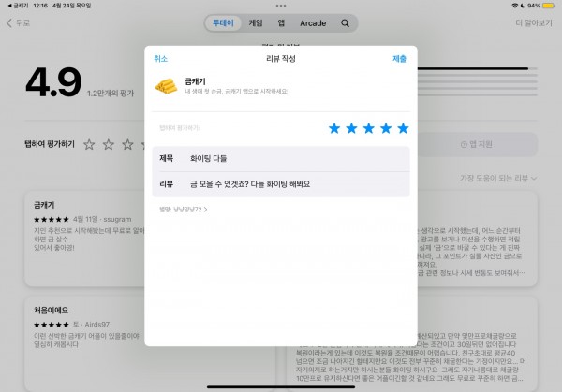Click the 금캐기 app name in dialog

click(x=196, y=81)
